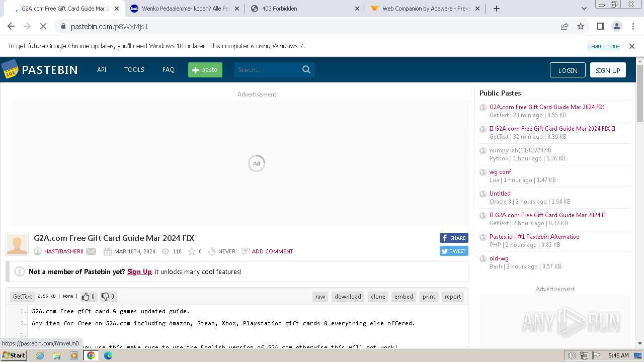Click ADD COMMENT link
This screenshot has width=644, height=362.
point(272,251)
